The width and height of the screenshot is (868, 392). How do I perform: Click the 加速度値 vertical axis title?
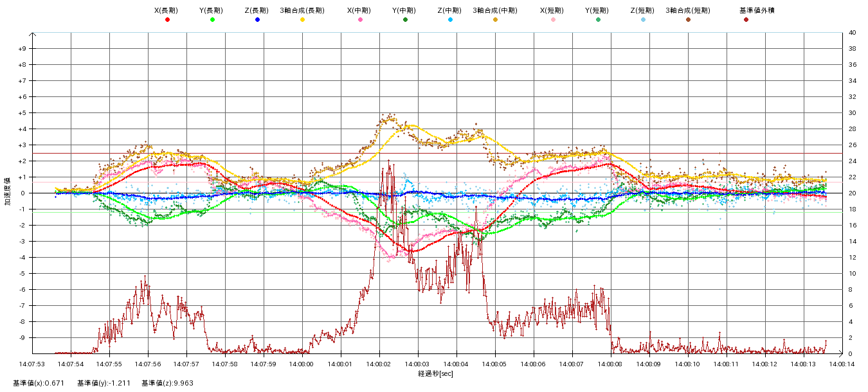8,192
